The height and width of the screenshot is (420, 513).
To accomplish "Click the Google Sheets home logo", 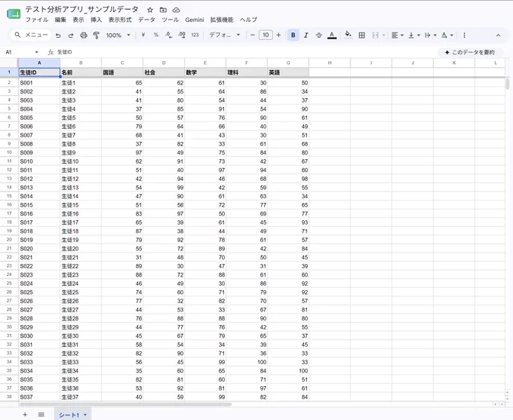I will 14,14.
